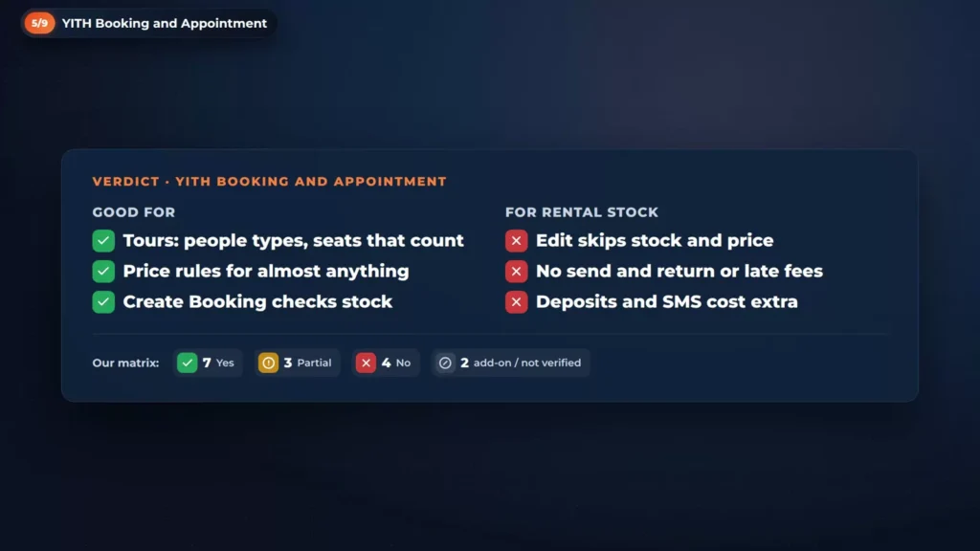Click the red X beside No send and return
This screenshot has height=551, width=980.
516,271
